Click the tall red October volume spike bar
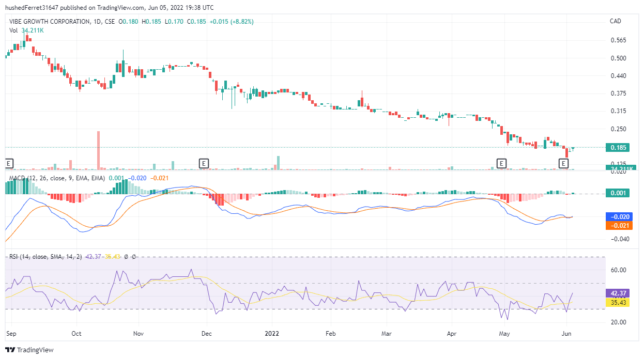Viewport: 644px width, 359px height. [98, 150]
